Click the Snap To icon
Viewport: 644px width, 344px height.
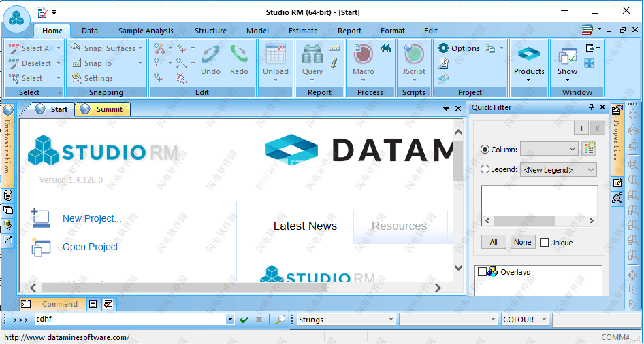coord(77,63)
